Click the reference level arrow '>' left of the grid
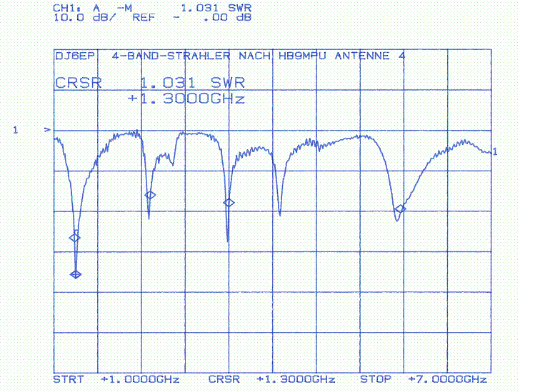 click(47, 130)
